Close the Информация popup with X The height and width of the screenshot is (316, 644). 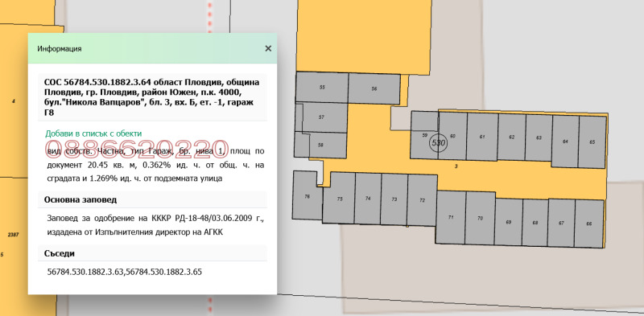(x=268, y=48)
